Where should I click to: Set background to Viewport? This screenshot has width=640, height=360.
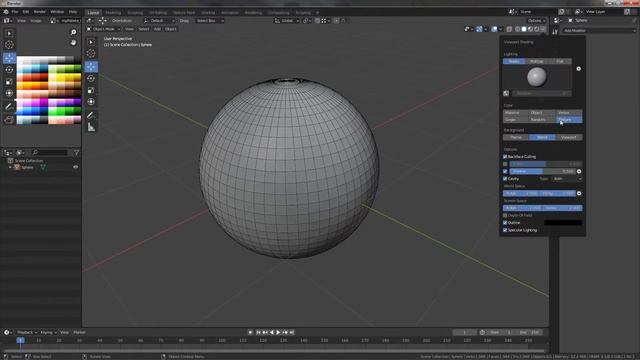point(569,138)
